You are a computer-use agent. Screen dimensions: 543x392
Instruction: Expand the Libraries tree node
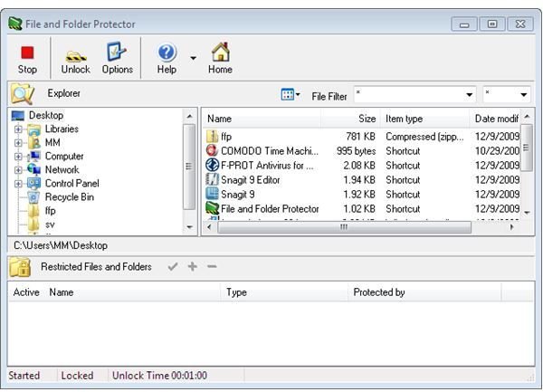pos(18,129)
